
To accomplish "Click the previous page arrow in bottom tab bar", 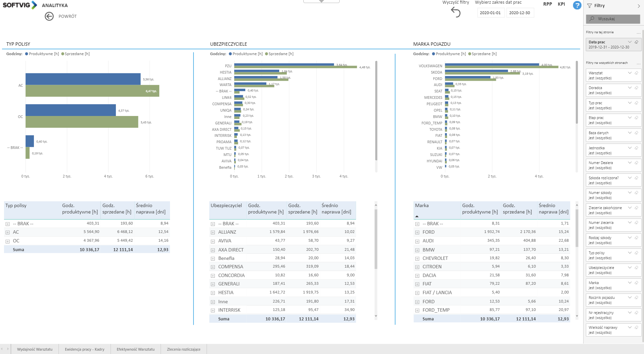I will tap(2, 349).
